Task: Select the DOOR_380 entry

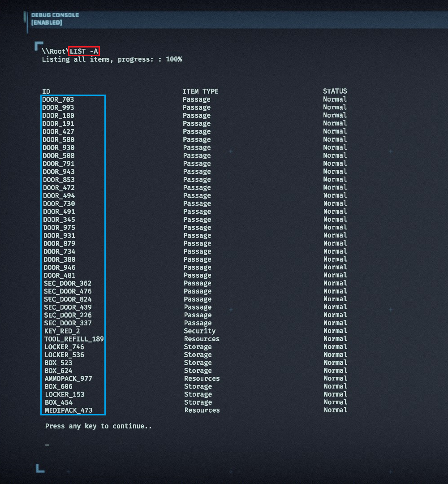Action: click(60, 259)
